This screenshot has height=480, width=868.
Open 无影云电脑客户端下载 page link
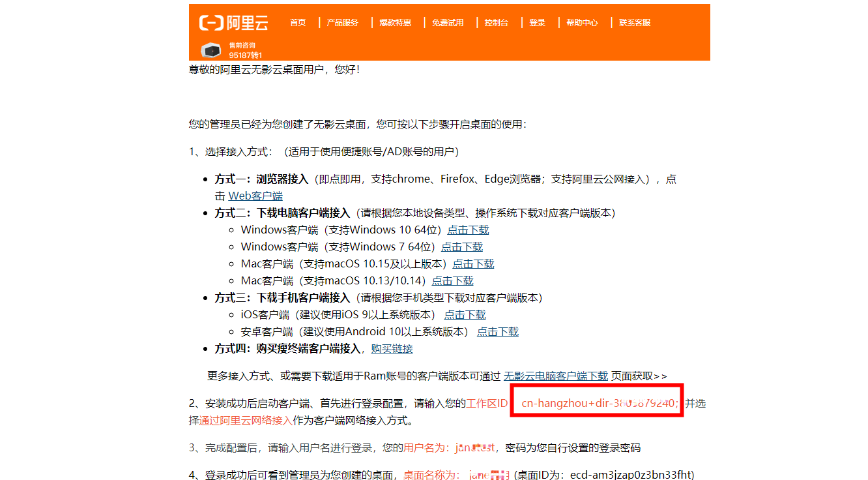[555, 376]
